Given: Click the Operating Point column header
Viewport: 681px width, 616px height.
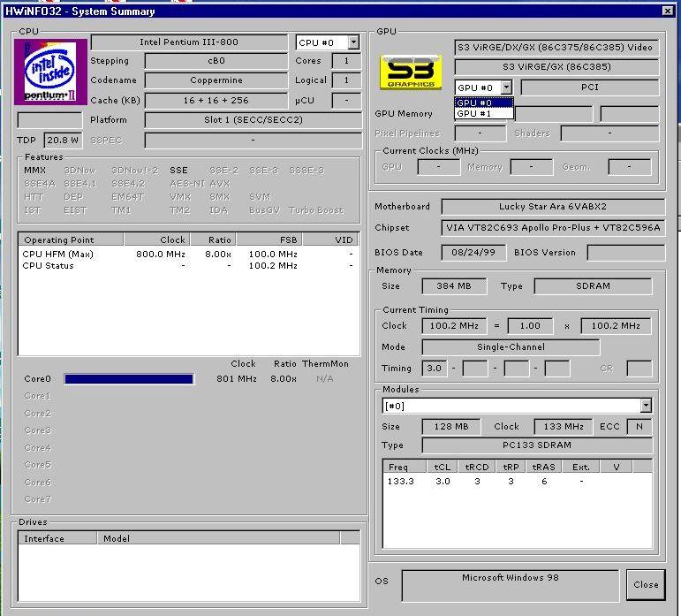Looking at the screenshot, I should [x=71, y=240].
